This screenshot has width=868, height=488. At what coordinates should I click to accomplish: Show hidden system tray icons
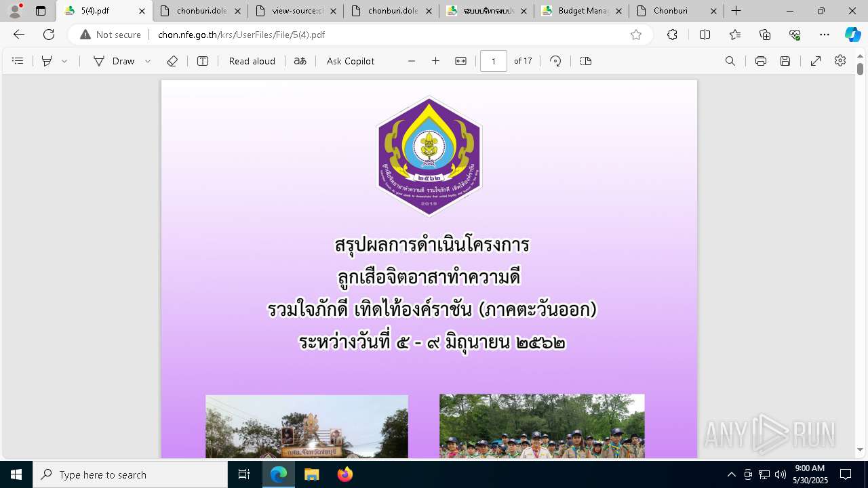point(731,474)
